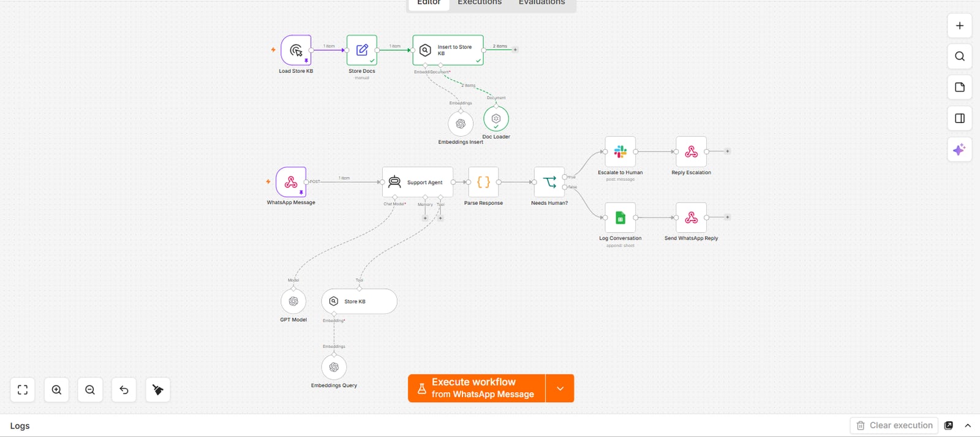The width and height of the screenshot is (980, 437).
Task: Add node after Reply Escalation output
Action: [x=728, y=151]
